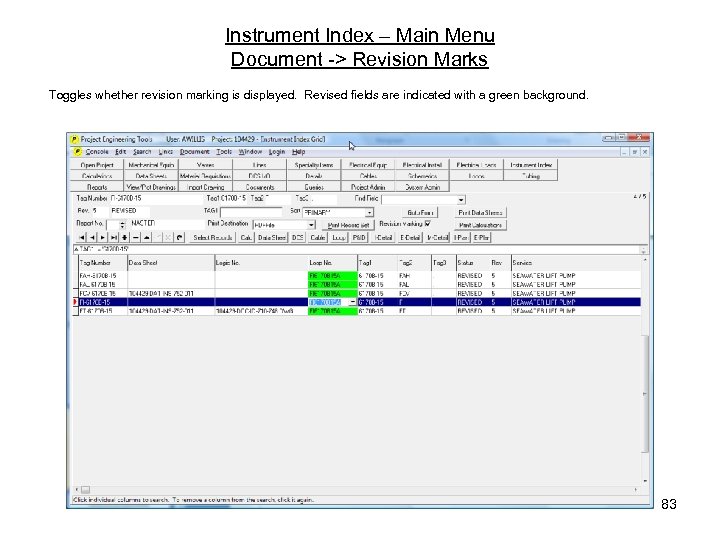The width and height of the screenshot is (720, 540).
Task: Expand the TAG filter bar dropdown arrow
Action: pos(643,250)
